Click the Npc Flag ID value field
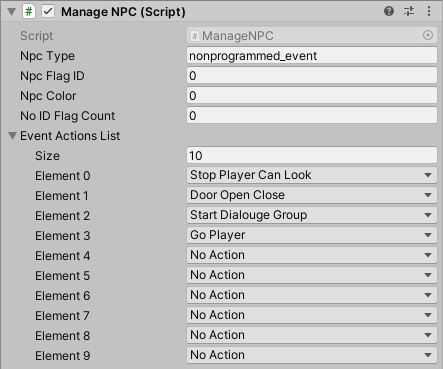 312,76
